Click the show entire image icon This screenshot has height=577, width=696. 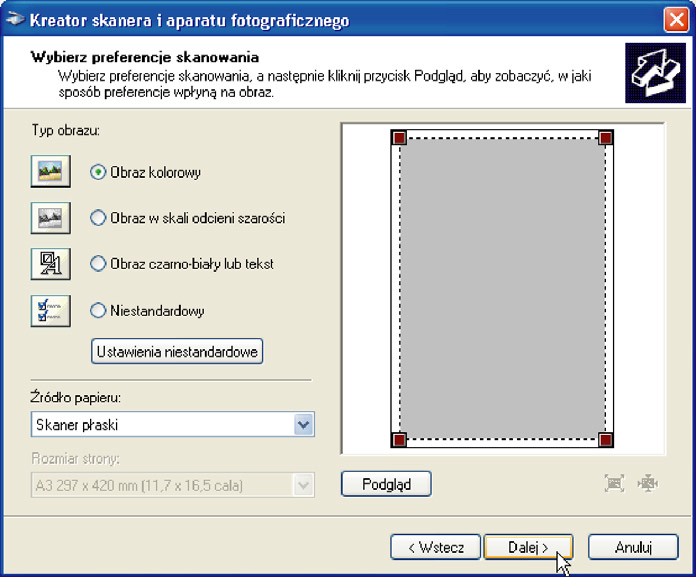click(x=648, y=483)
